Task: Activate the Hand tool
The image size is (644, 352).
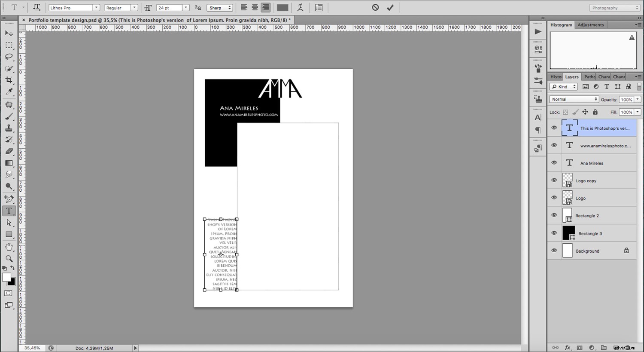Action: click(9, 246)
